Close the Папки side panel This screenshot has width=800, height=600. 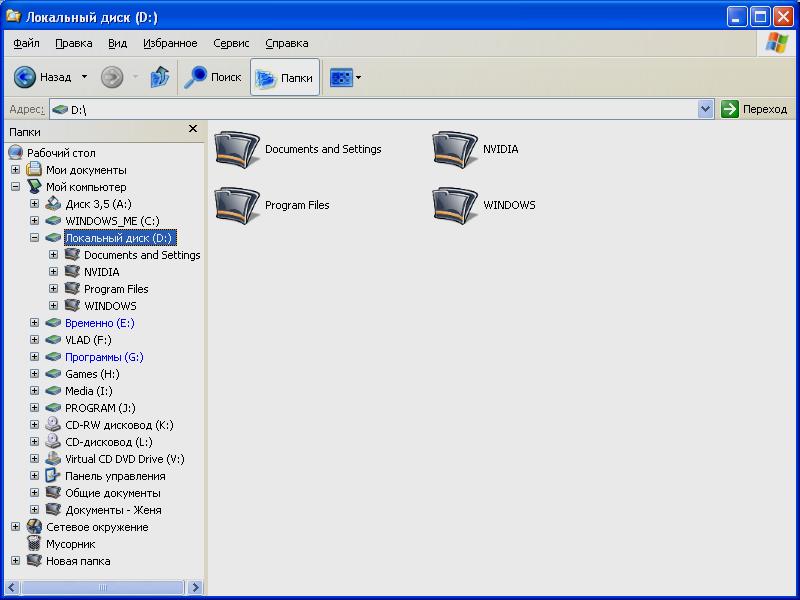(193, 129)
